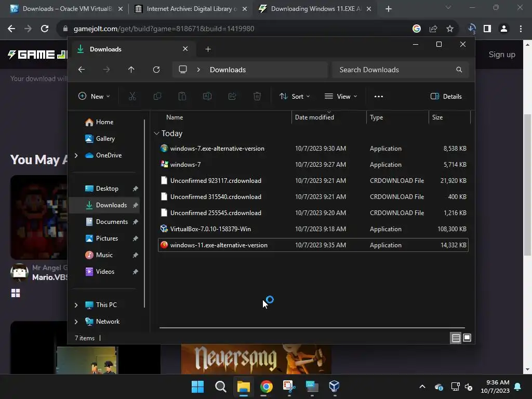Click the Cut scissors icon in Explorer toolbar
Image resolution: width=532 pixels, height=399 pixels.
[132, 96]
